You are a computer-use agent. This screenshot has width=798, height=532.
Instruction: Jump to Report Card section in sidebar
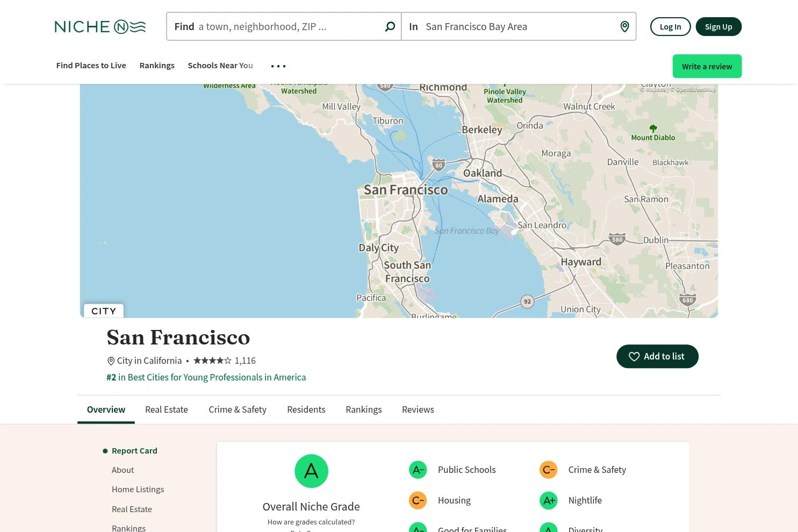(x=134, y=451)
